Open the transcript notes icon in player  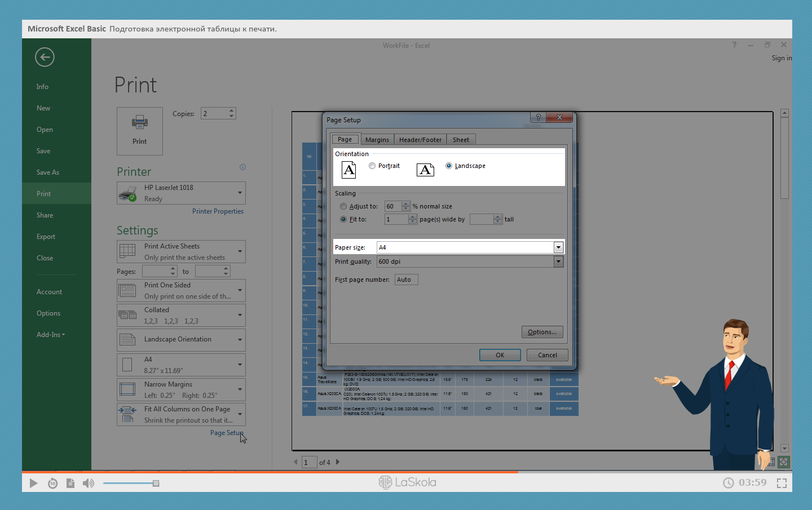point(70,483)
